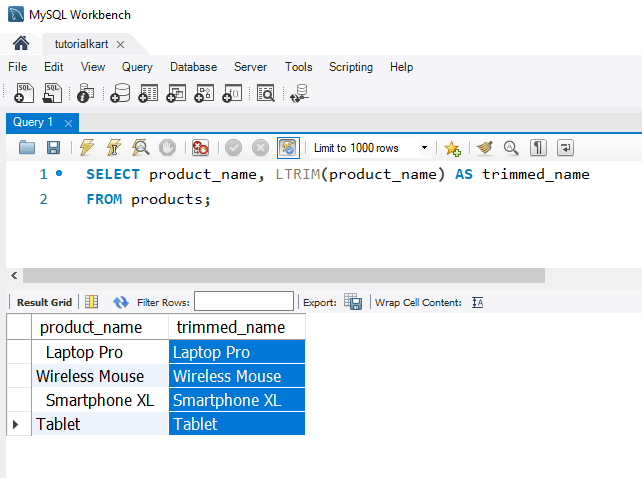Open the Server menu

tap(250, 67)
